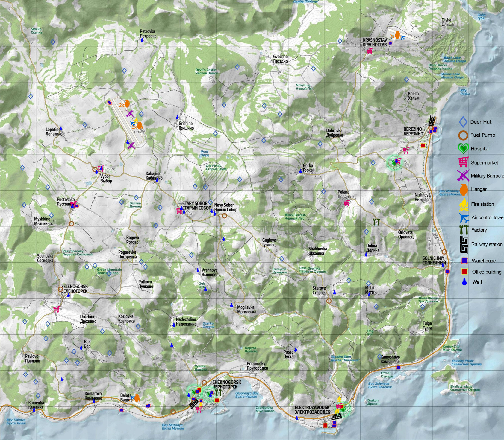504x440 pixels.
Task: Click the Railway station legend icon
Action: pos(464,245)
